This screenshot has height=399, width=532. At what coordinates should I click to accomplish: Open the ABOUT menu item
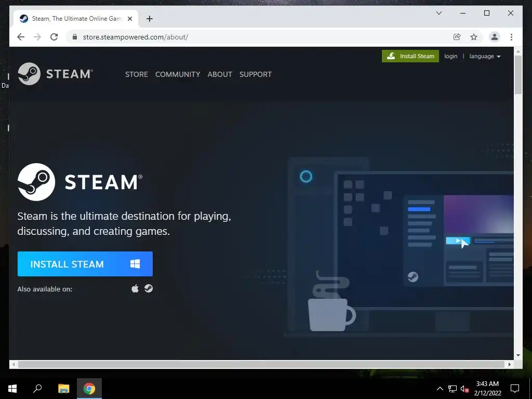pyautogui.click(x=220, y=74)
